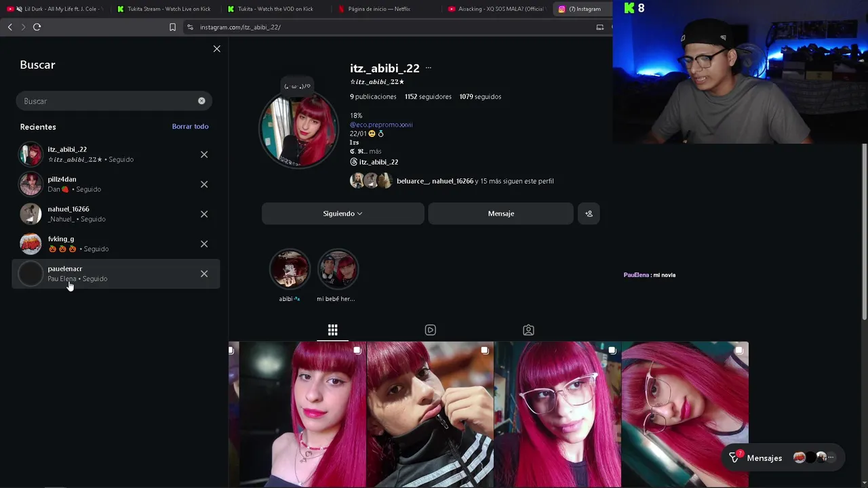The width and height of the screenshot is (868, 488).
Task: Select the tagged photos tab
Action: pyautogui.click(x=528, y=330)
